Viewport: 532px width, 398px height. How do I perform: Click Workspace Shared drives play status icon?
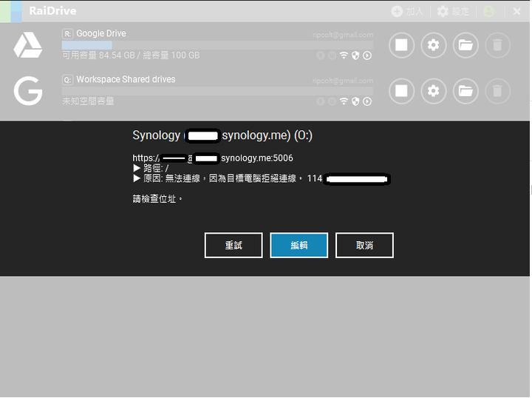point(367,101)
